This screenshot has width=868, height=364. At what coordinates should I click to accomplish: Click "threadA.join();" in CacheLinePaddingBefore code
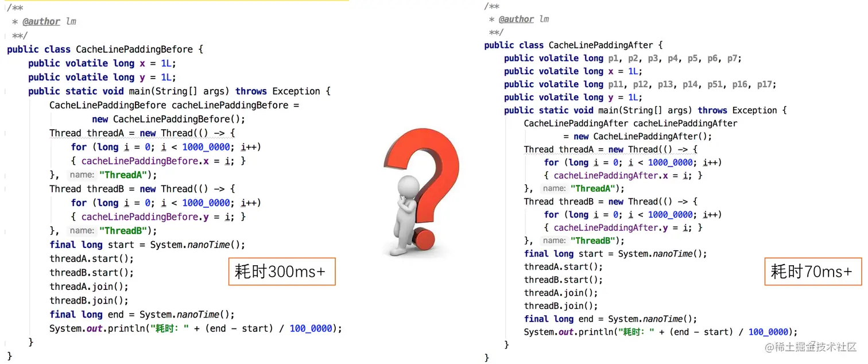[x=89, y=286]
